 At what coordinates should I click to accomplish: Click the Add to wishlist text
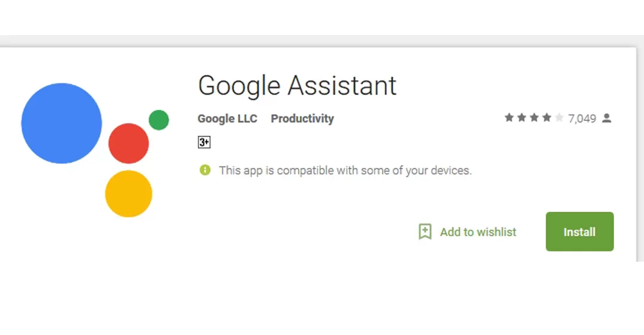tap(478, 232)
